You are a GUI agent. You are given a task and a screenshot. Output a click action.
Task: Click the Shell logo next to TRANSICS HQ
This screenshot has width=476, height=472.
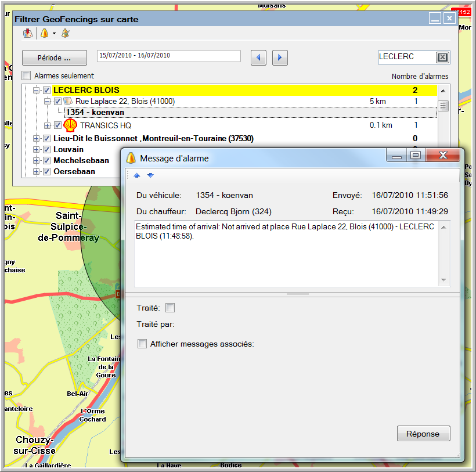coord(70,125)
